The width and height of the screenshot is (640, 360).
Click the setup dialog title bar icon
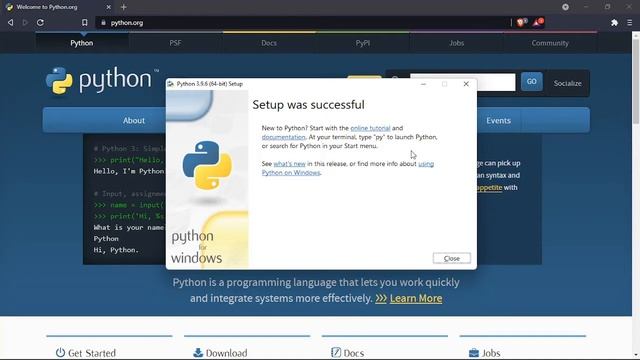pos(171,84)
